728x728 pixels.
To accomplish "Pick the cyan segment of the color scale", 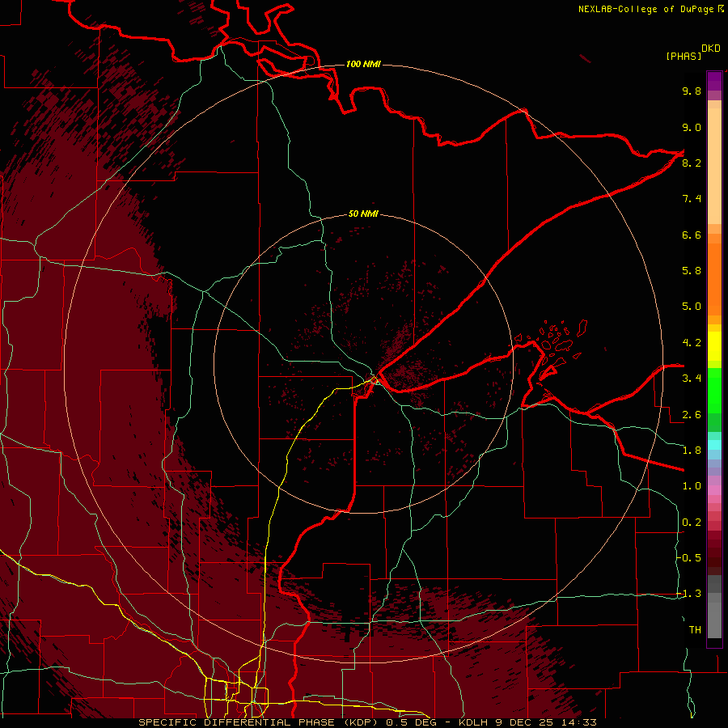I will (714, 445).
